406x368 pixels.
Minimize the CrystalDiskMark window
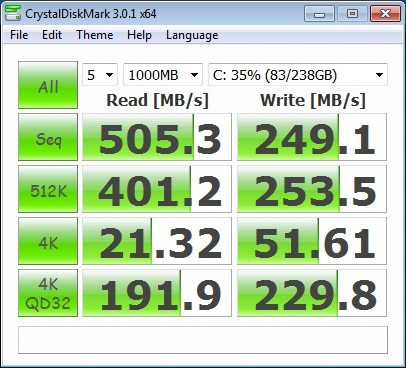(319, 14)
